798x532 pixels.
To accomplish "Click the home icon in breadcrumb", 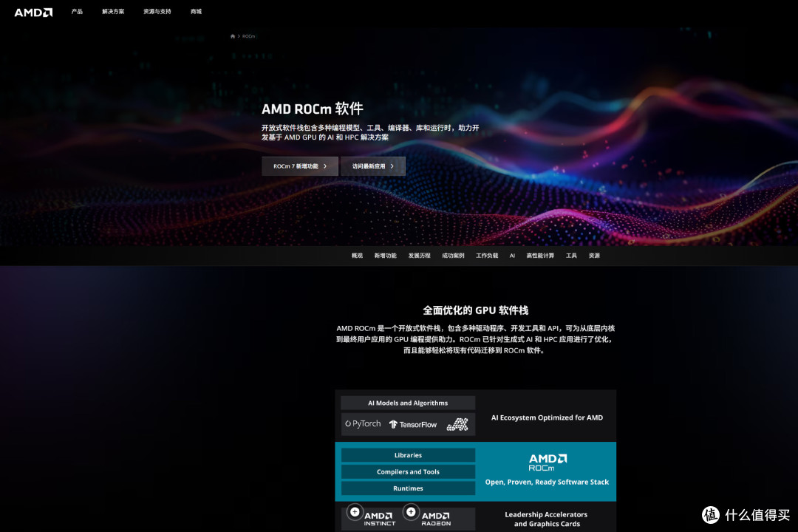I will (x=233, y=36).
